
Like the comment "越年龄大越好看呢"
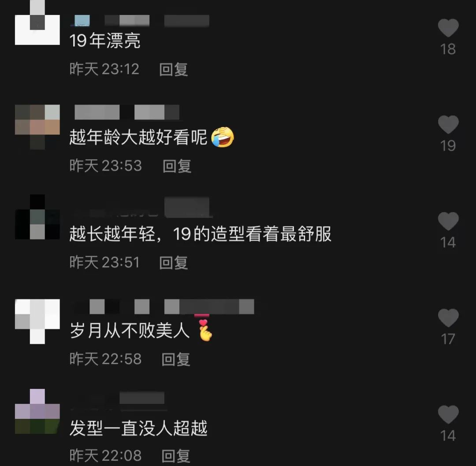pos(448,124)
